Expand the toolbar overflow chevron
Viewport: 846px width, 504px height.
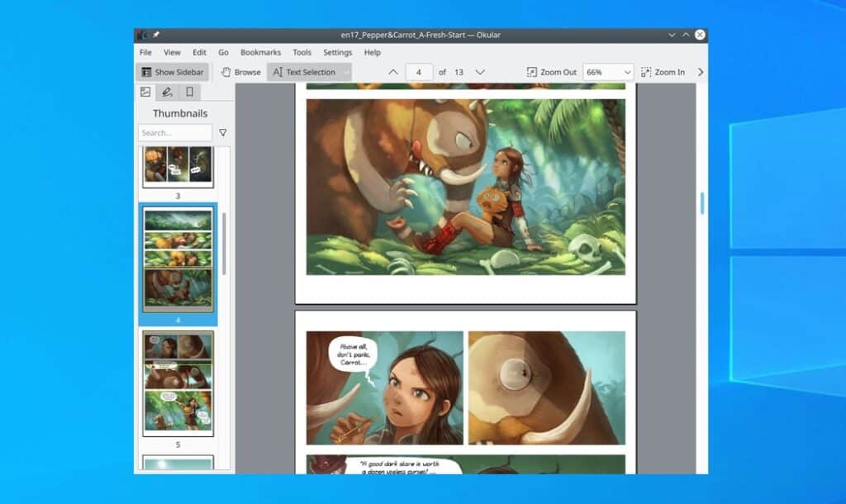(x=701, y=72)
